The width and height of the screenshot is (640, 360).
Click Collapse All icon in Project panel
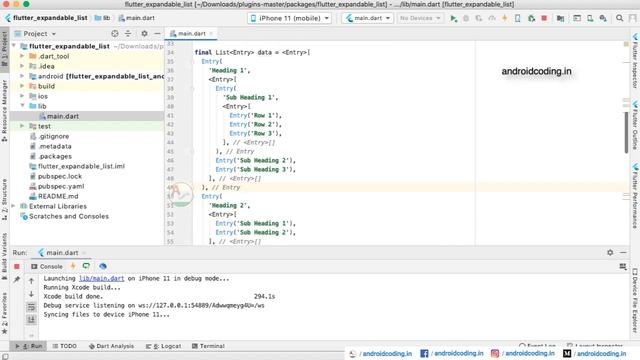[128, 33]
